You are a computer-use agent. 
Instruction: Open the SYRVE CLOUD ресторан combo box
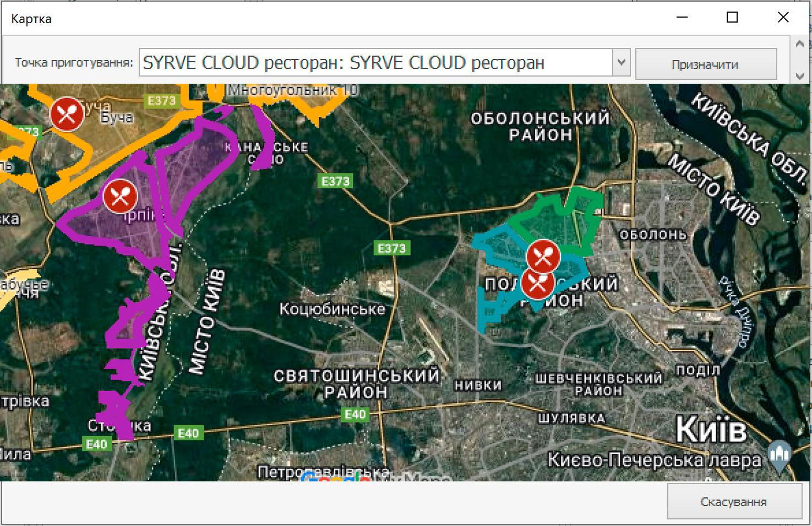point(375,63)
